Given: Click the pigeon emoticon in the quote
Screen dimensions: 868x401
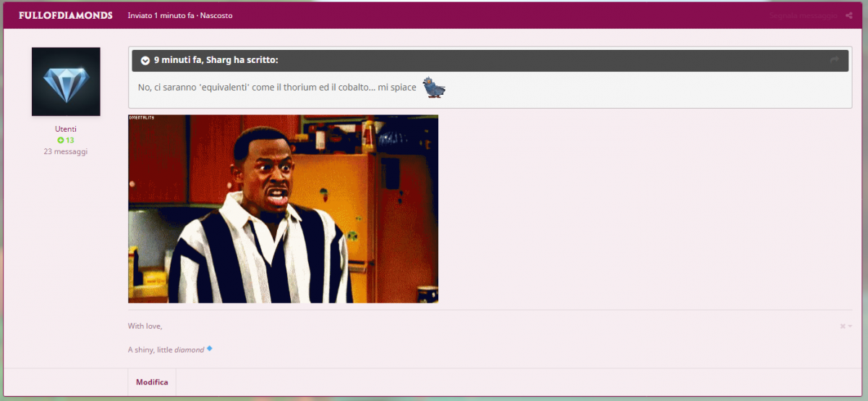Looking at the screenshot, I should point(434,87).
